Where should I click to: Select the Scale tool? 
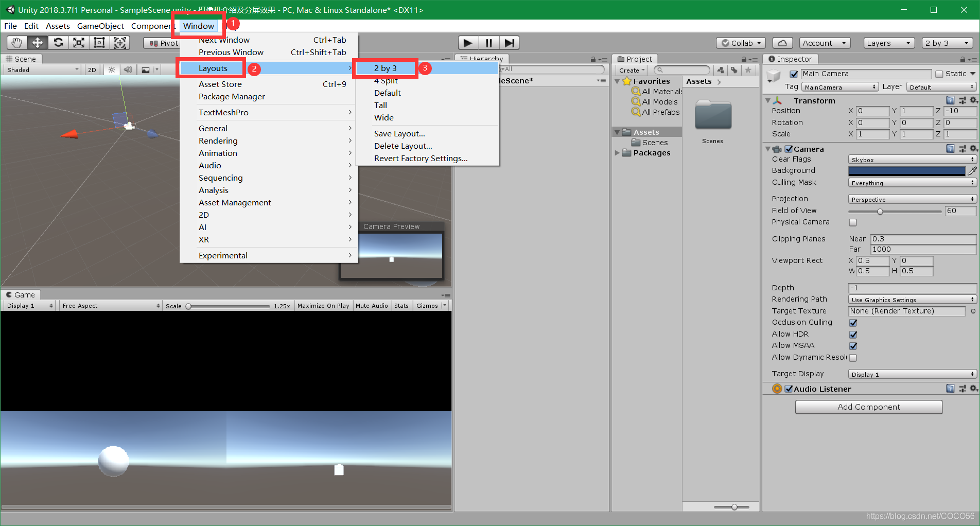[x=79, y=43]
